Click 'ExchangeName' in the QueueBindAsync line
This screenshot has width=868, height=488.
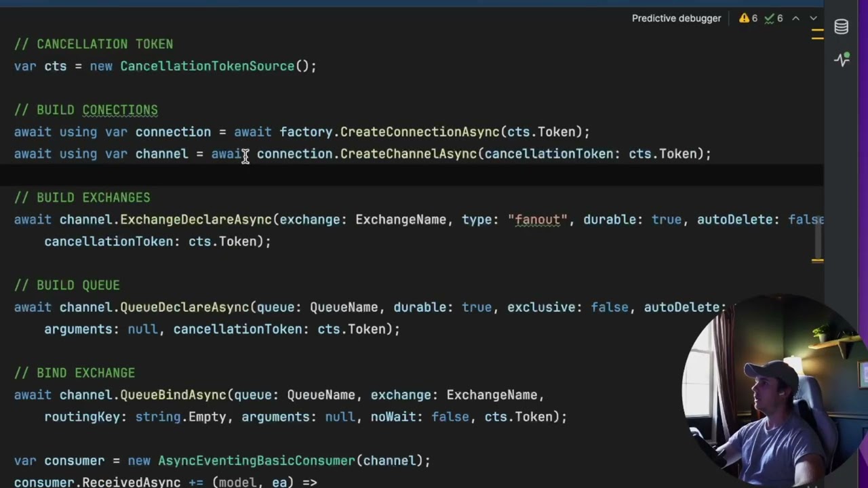pyautogui.click(x=492, y=395)
